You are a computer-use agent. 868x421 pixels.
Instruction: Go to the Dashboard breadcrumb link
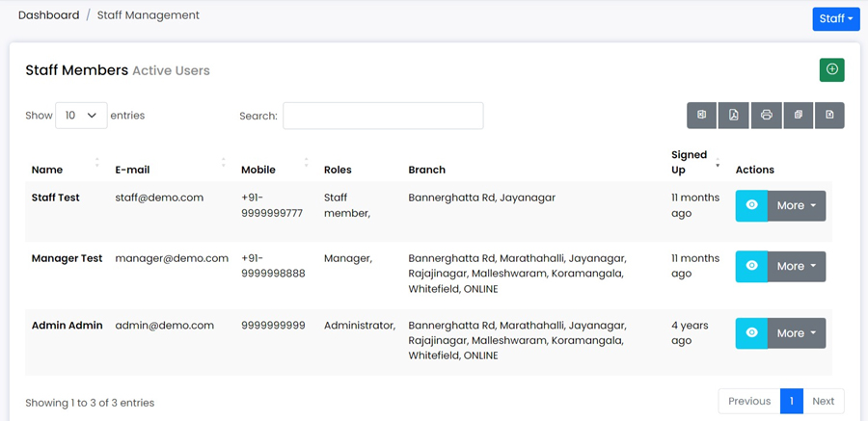pos(49,15)
